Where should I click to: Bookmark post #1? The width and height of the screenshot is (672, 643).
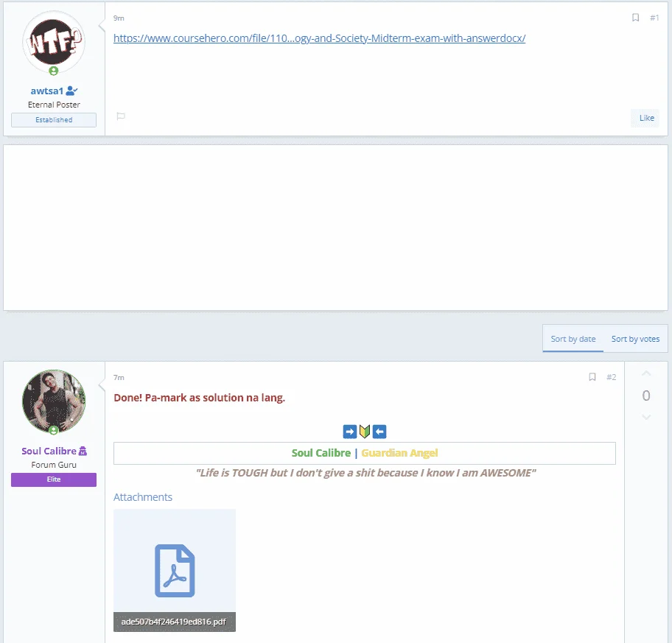point(636,18)
